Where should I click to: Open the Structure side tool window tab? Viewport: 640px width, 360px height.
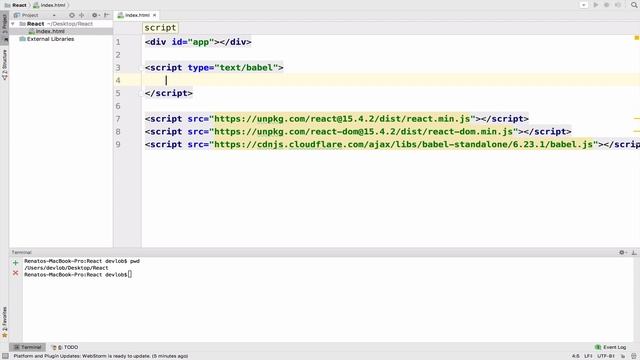[4, 64]
